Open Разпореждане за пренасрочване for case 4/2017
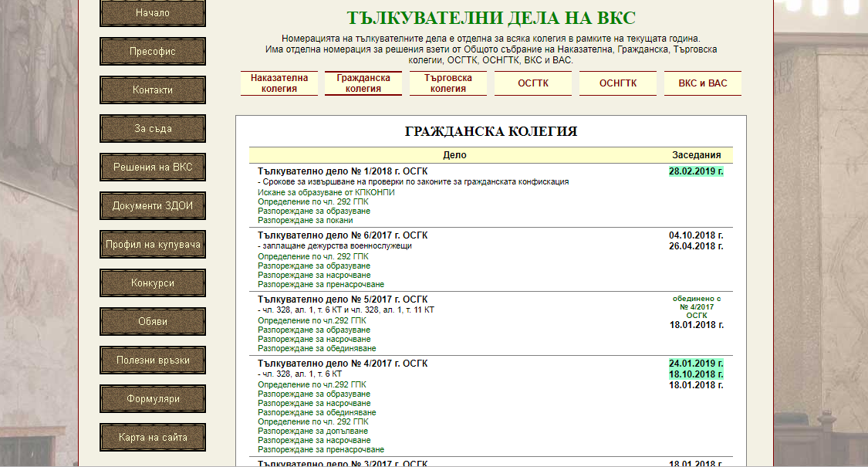 click(320, 450)
